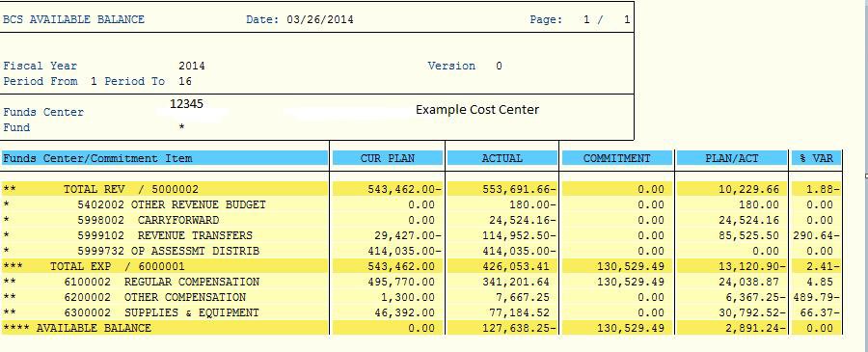Click the Carryforward plan/act value 24,524.16
This screenshot has width=868, height=352.
click(748, 220)
